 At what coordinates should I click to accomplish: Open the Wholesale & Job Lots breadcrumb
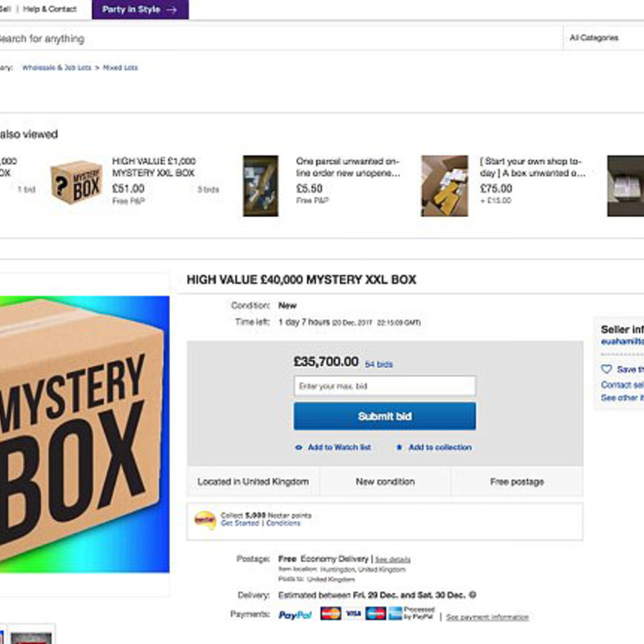coord(56,68)
